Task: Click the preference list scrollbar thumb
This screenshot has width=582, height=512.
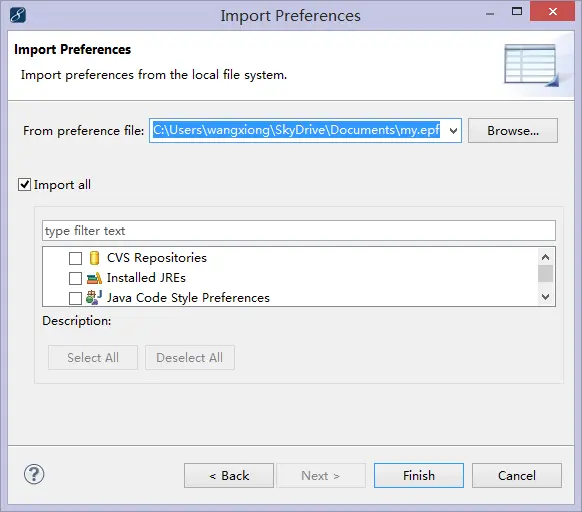Action: click(x=545, y=274)
